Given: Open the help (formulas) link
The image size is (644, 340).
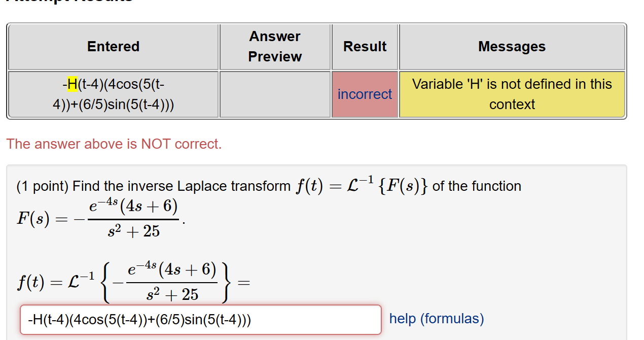Looking at the screenshot, I should pyautogui.click(x=436, y=318).
